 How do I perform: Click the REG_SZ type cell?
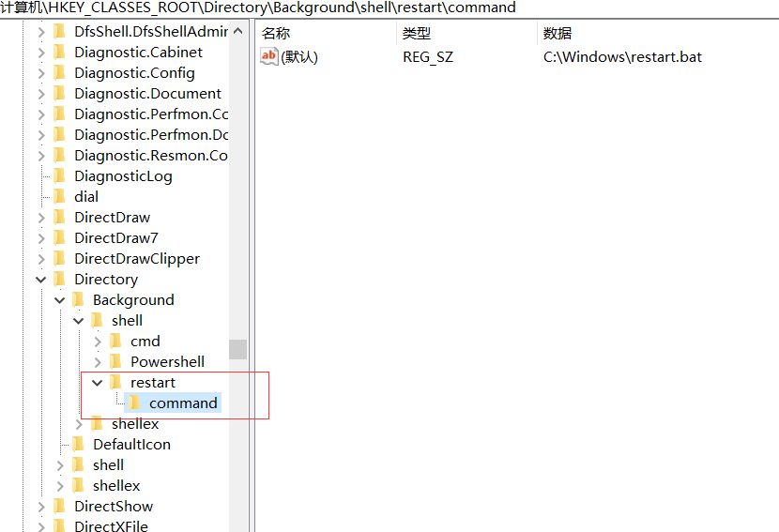pos(428,57)
